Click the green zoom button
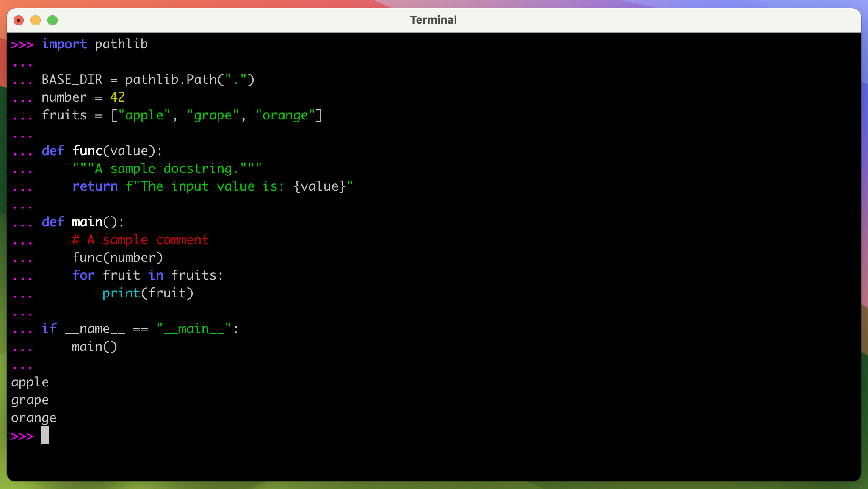Screen dimensions: 868x489 click(x=52, y=20)
